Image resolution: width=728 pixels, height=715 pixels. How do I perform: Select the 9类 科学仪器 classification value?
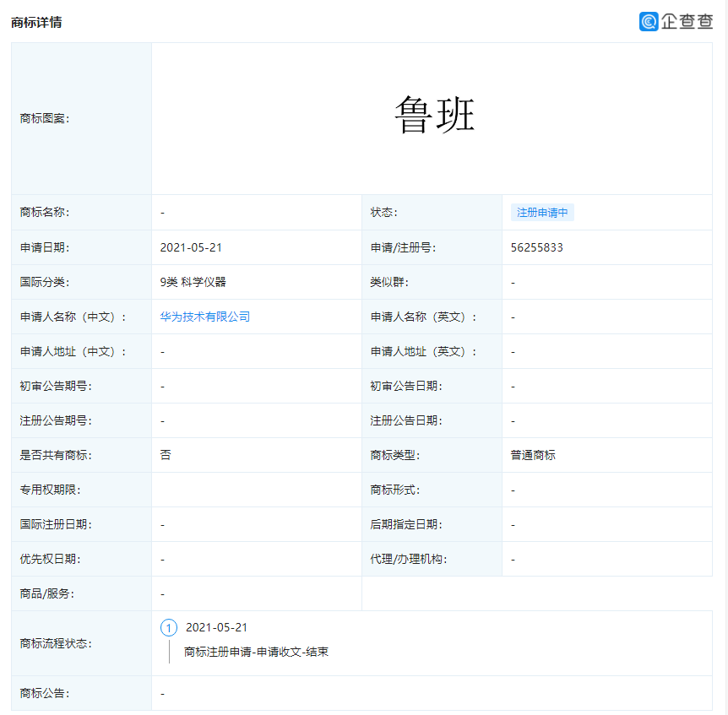[193, 282]
